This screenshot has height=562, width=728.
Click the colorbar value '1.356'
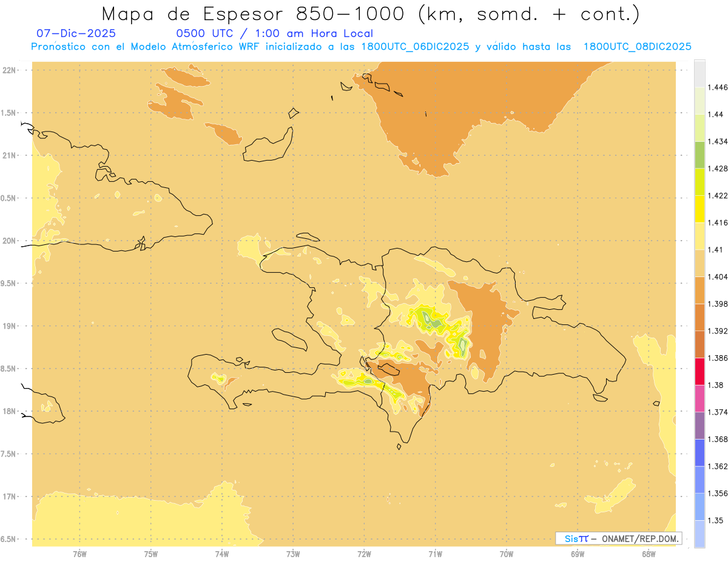click(x=718, y=493)
